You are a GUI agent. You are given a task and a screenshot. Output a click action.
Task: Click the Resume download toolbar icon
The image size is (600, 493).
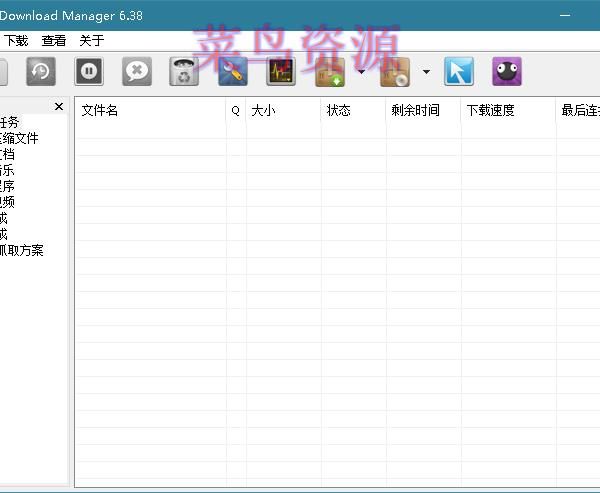click(x=41, y=71)
